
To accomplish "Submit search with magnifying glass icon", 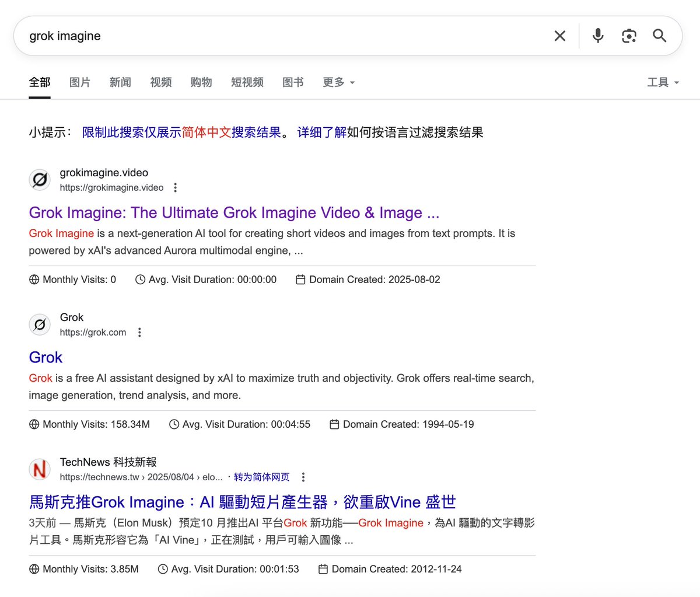I will pos(660,36).
